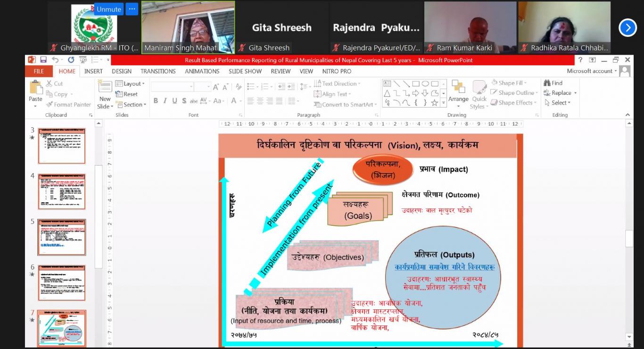
Task: Pick the star shape from shapes gallery
Action: coord(434,103)
